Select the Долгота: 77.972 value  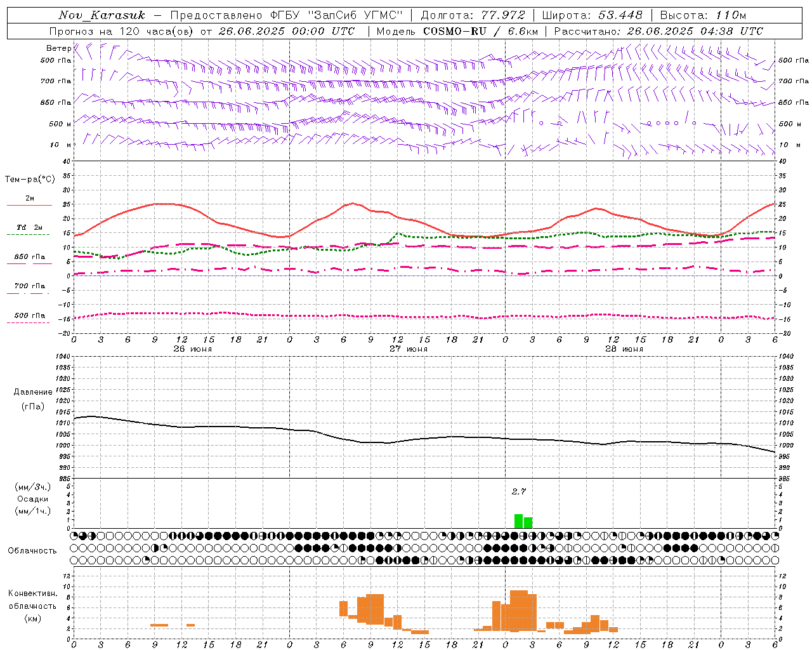[x=473, y=15]
